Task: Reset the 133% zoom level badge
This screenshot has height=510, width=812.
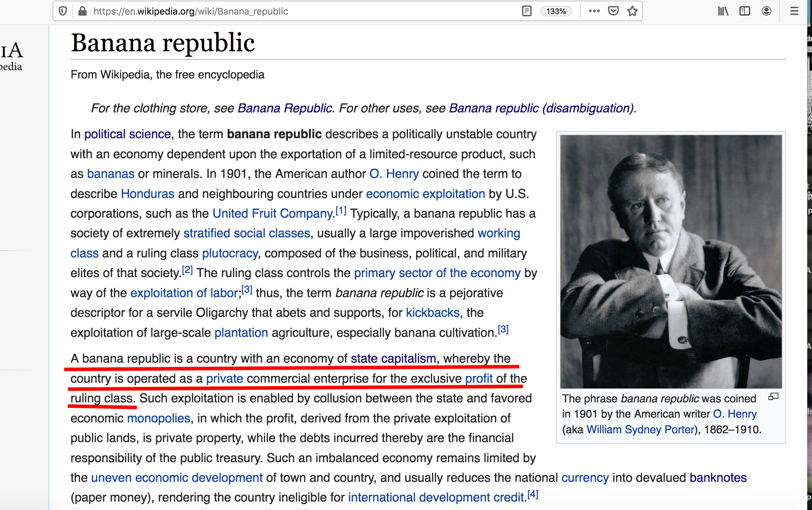Action: coord(556,11)
